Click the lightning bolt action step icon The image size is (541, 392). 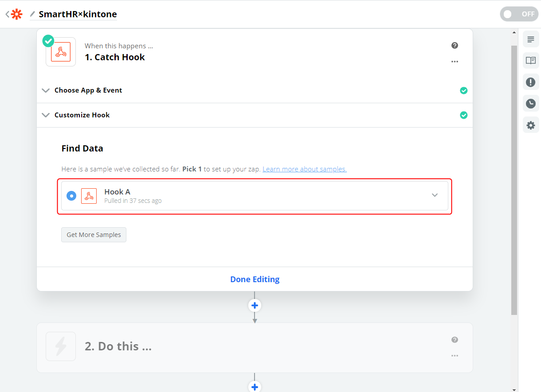(x=61, y=346)
